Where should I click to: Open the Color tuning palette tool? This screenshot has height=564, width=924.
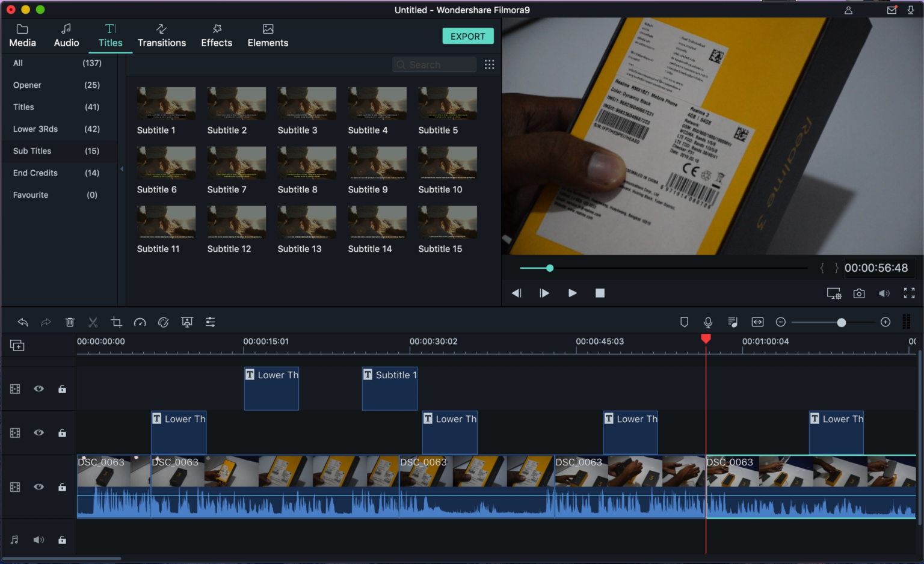163,322
